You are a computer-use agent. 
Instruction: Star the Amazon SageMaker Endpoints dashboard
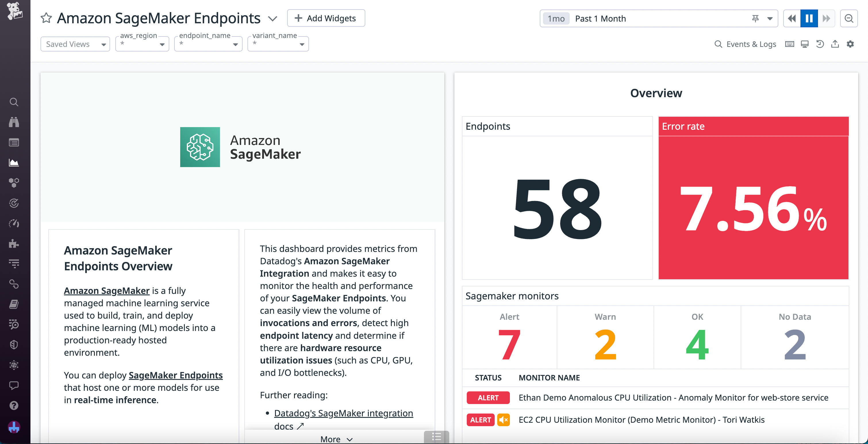tap(46, 18)
